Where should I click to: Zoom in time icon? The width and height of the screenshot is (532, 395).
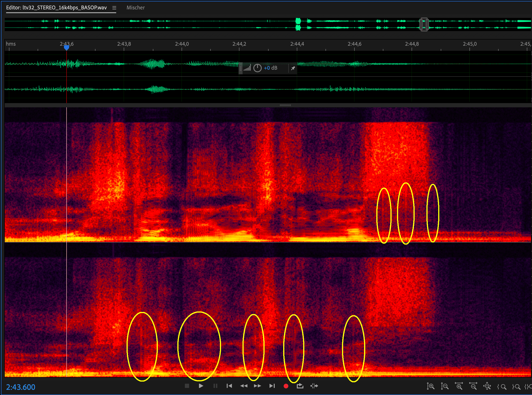(459, 386)
